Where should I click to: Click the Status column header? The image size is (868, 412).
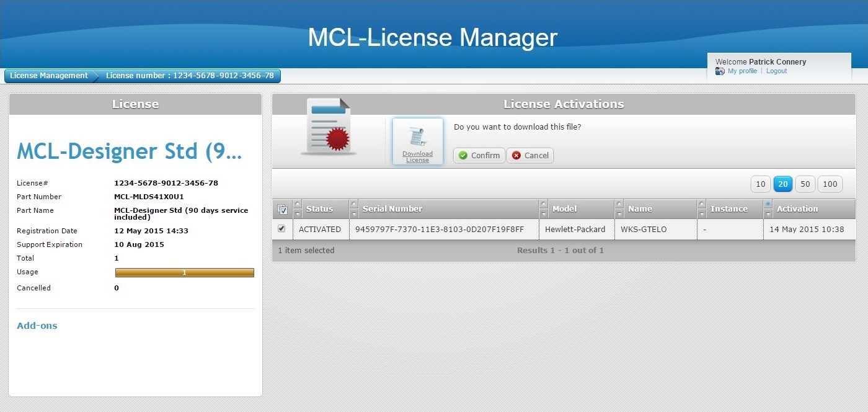point(319,209)
